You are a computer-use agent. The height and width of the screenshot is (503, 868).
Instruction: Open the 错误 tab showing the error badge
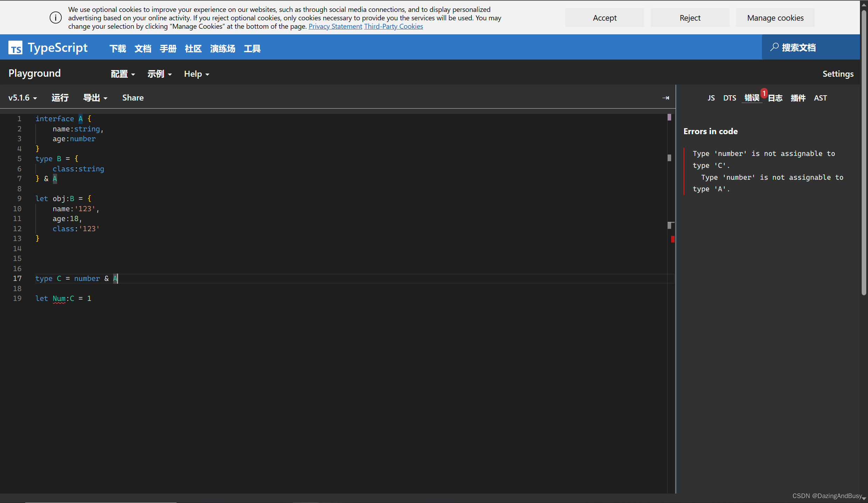coord(752,98)
